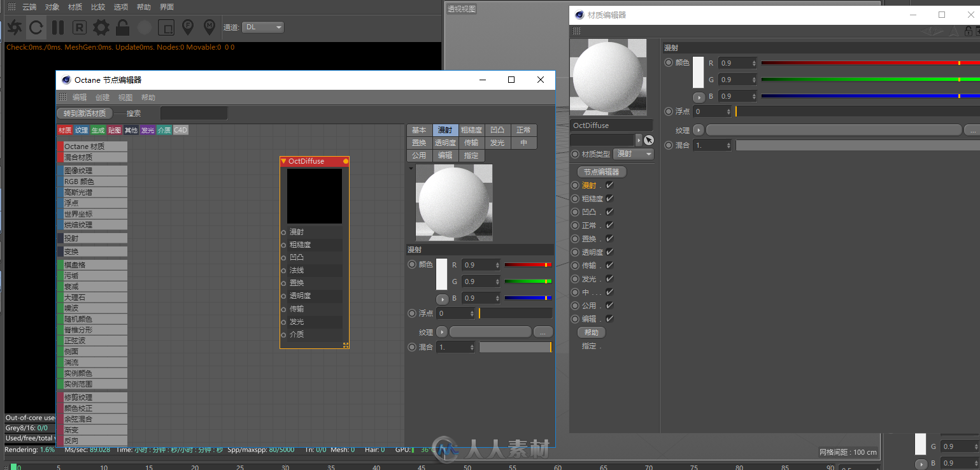Image resolution: width=980 pixels, height=470 pixels.
Task: Pause the Octane render
Action: coord(58,27)
